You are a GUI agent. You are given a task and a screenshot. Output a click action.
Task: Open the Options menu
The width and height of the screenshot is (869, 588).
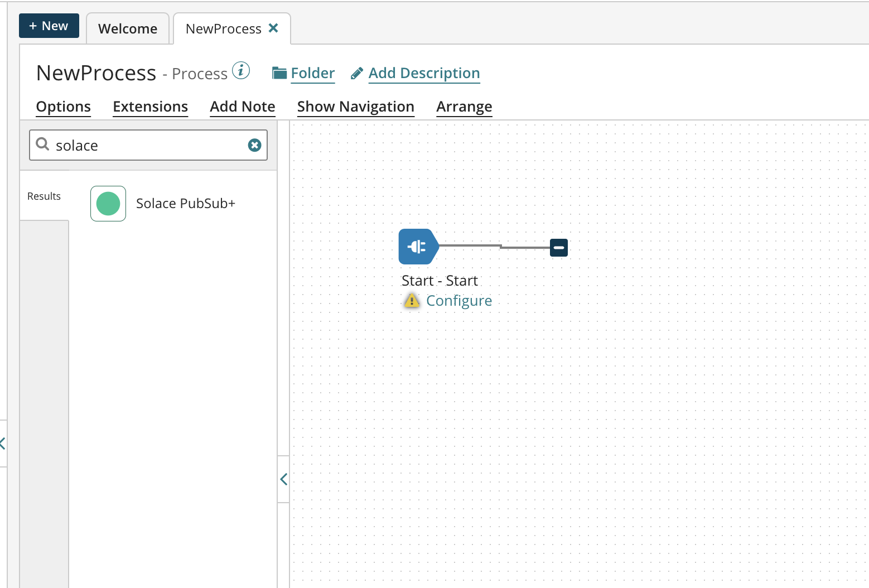pos(64,107)
